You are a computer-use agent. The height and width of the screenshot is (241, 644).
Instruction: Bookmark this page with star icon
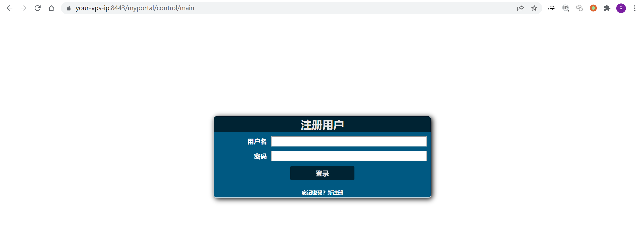coord(534,8)
